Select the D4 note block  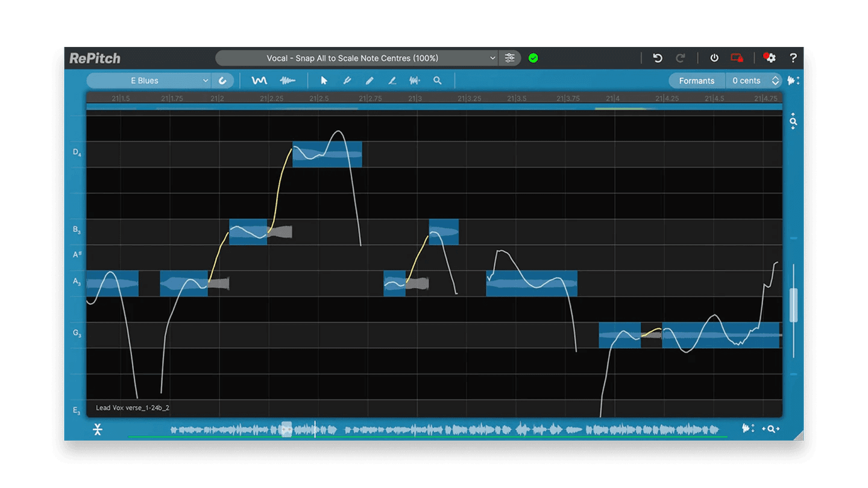pyautogui.click(x=327, y=154)
